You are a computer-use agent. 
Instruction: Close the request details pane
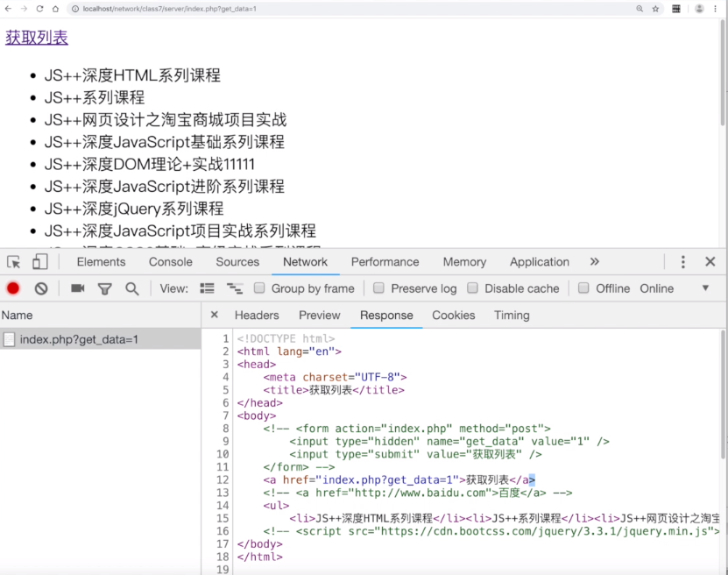214,315
